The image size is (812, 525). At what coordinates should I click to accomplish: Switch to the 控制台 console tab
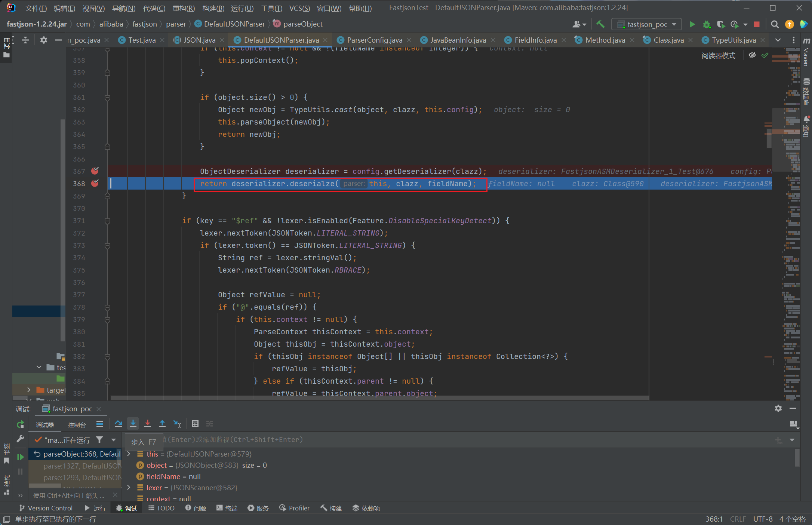77,424
